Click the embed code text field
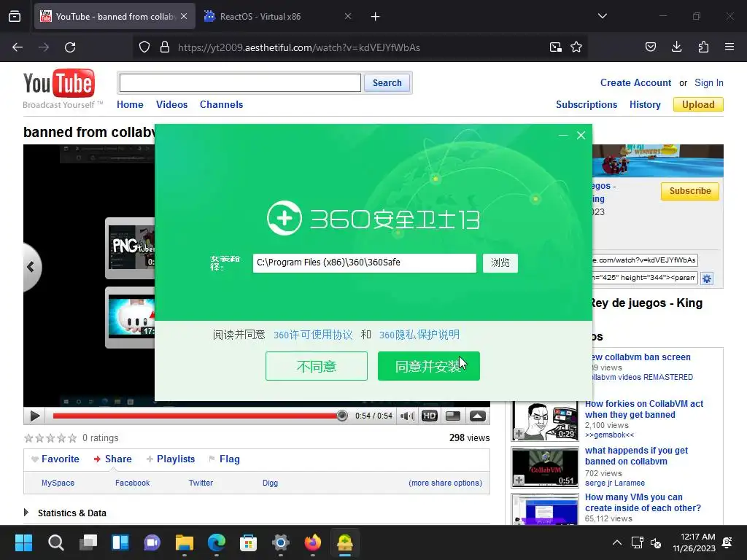This screenshot has width=747, height=560. pos(645,278)
